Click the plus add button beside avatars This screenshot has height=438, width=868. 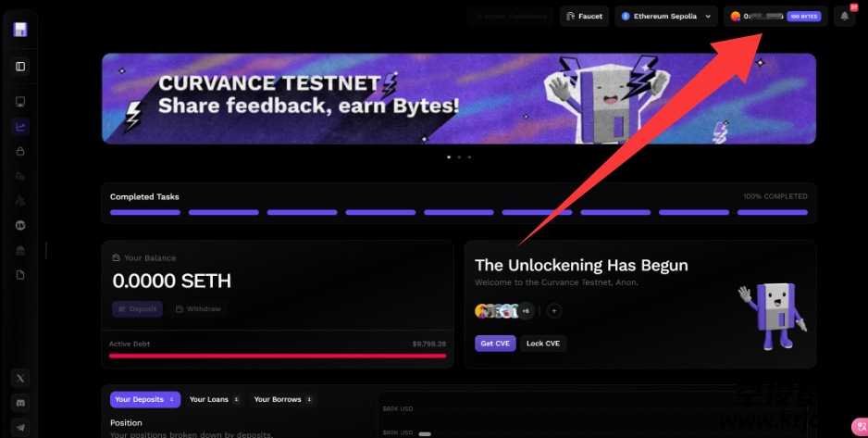click(x=554, y=311)
